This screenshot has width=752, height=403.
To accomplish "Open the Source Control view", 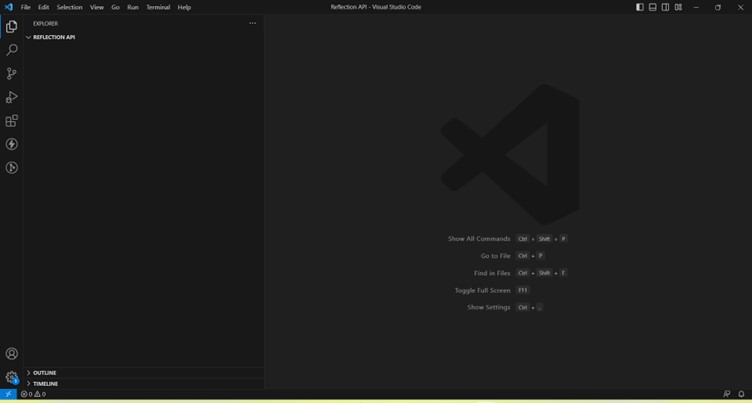I will click(x=12, y=73).
